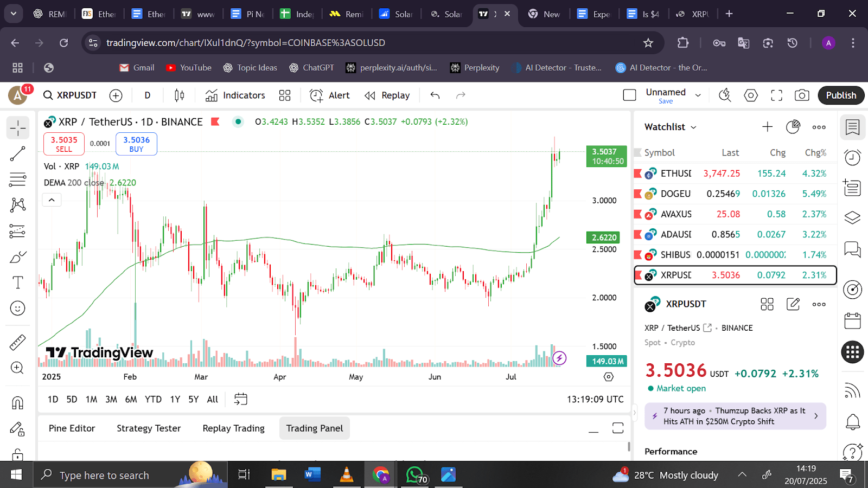Image resolution: width=868 pixels, height=488 pixels.
Task: Collapse the indicator legend chevron
Action: pos(52,200)
